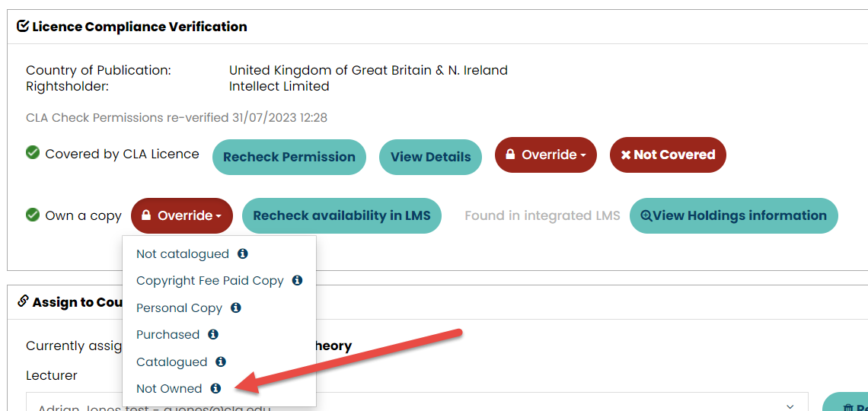Viewport: 868px width, 411px height.
Task: Collapse the Override dropdown in Own a copy row
Action: click(x=181, y=215)
